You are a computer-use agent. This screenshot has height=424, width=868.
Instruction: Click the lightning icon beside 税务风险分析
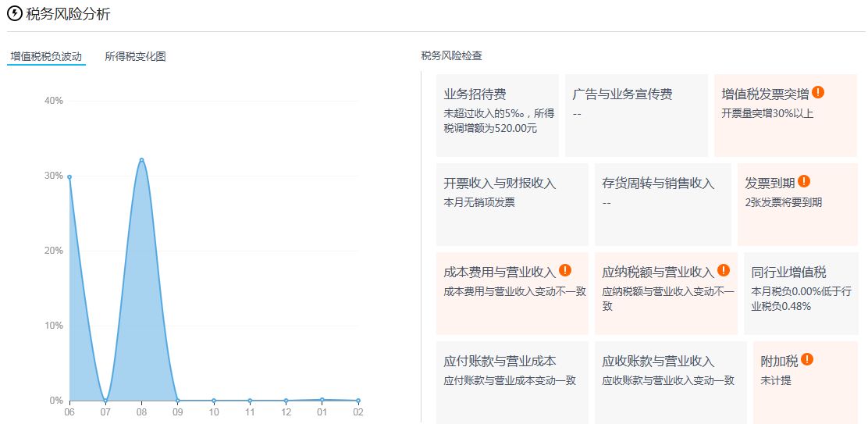click(14, 13)
